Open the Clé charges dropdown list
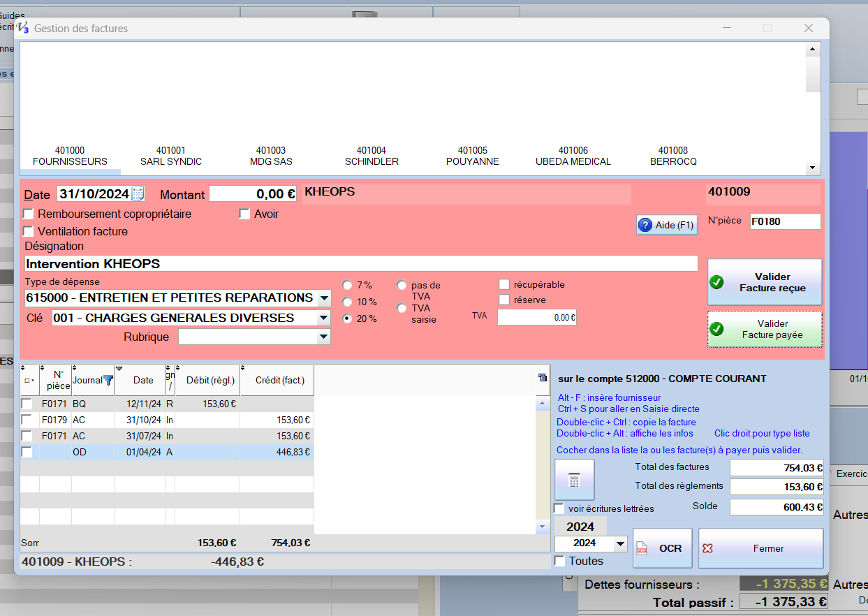Image resolution: width=868 pixels, height=616 pixels. pos(323,318)
